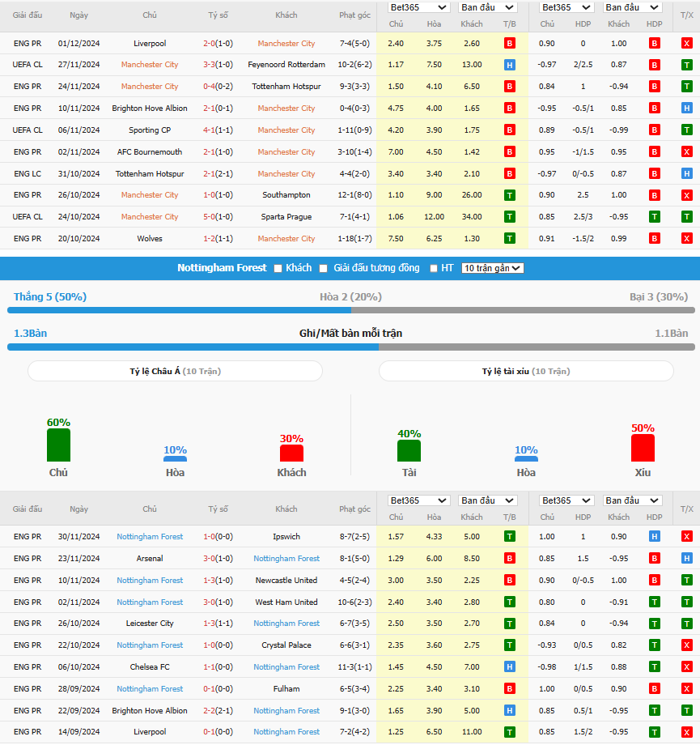700x745 pixels.
Task: Switch to the Tỷ lệ Châu Á tab
Action: pos(176,371)
